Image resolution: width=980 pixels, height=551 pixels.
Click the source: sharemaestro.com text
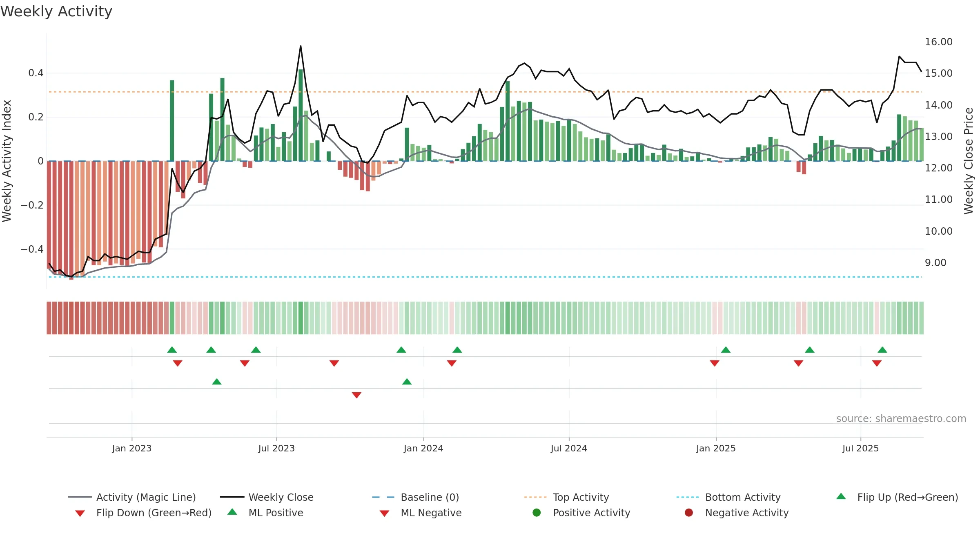(x=901, y=419)
